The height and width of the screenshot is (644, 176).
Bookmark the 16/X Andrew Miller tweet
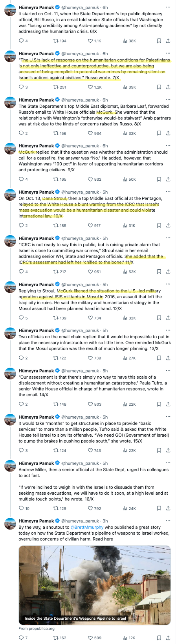coord(159,508)
